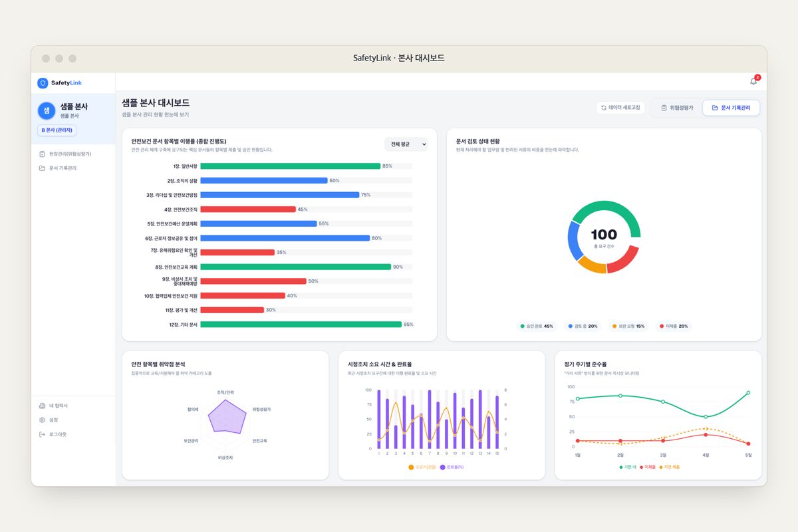Image resolution: width=798 pixels, height=532 pixels.
Task: Click the SafetyLink shield logo icon
Action: (43, 83)
